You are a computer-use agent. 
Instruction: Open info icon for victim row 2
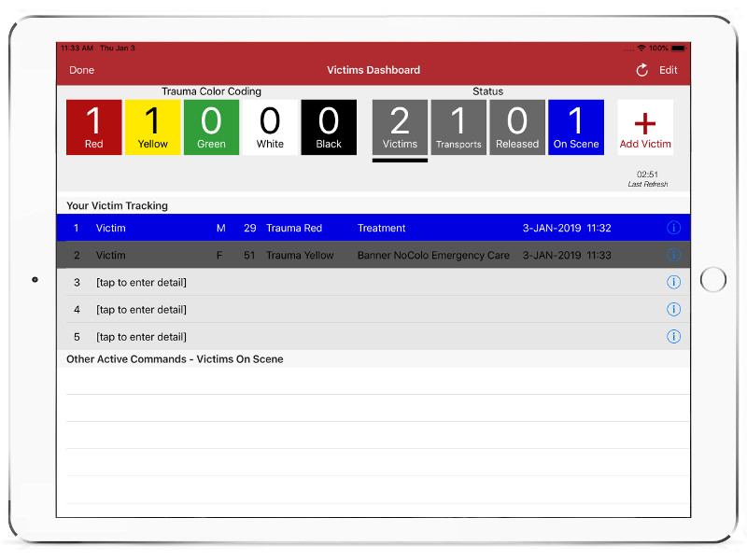(673, 255)
